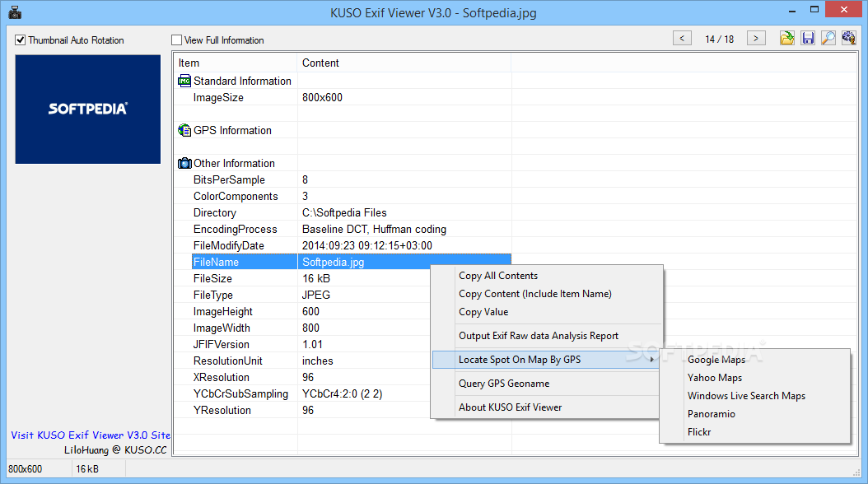Click the status bar 800x600 entry
The width and height of the screenshot is (868, 484).
pyautogui.click(x=25, y=469)
